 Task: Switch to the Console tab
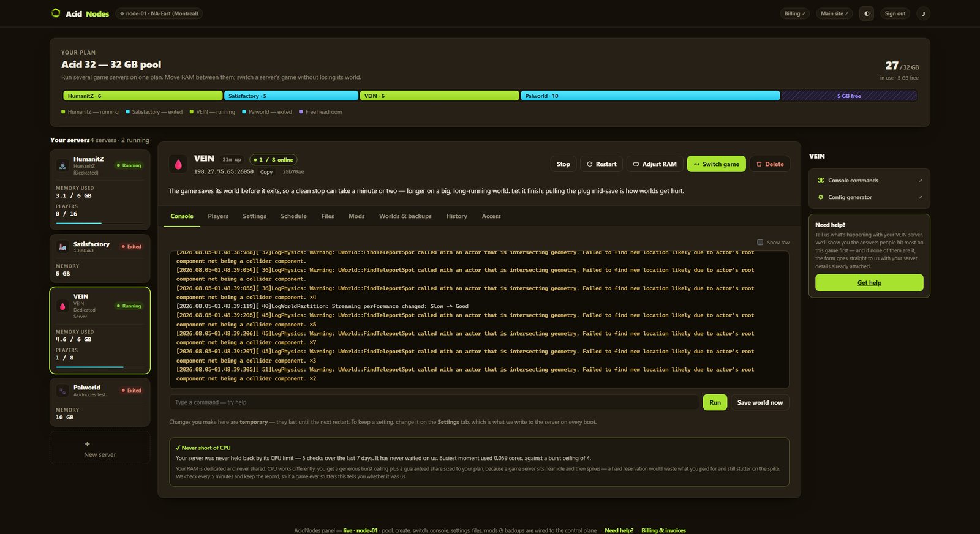tap(182, 216)
